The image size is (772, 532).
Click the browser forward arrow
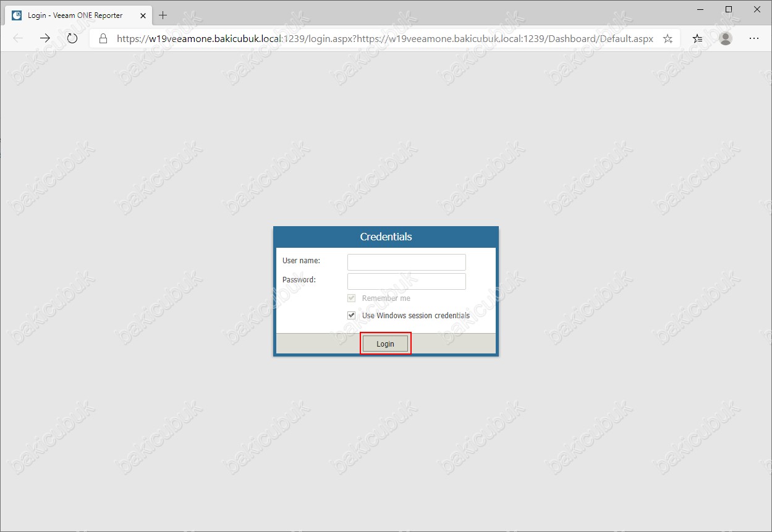(x=45, y=38)
